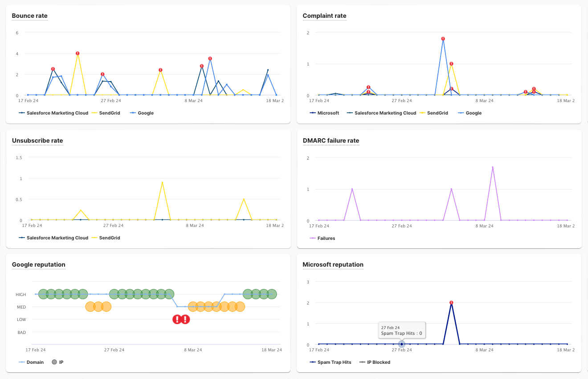Click the first orange IP circle at MED level
Screen dimensions: 588x379
point(90,307)
